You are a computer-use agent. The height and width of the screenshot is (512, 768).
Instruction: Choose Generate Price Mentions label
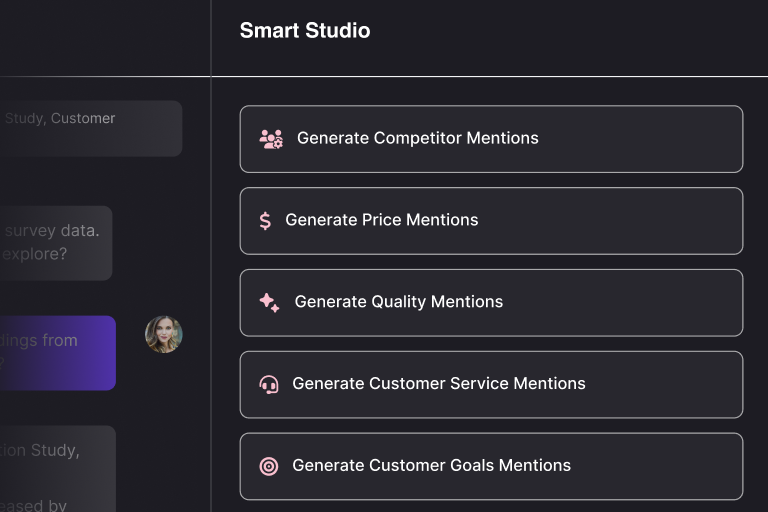tap(382, 220)
